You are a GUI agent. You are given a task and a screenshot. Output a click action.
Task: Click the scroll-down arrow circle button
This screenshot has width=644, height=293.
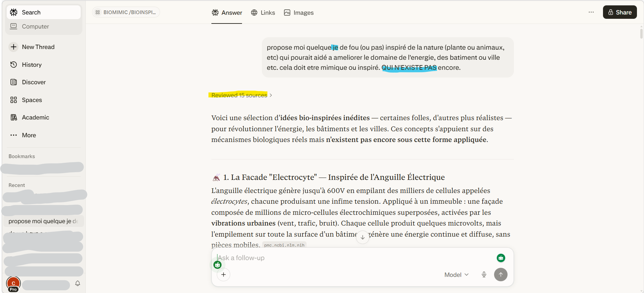point(362,237)
